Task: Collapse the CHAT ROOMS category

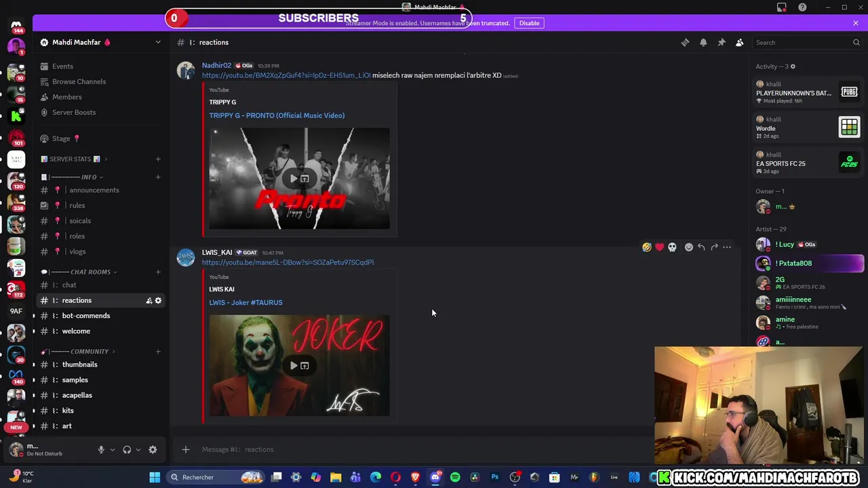Action: click(79, 272)
